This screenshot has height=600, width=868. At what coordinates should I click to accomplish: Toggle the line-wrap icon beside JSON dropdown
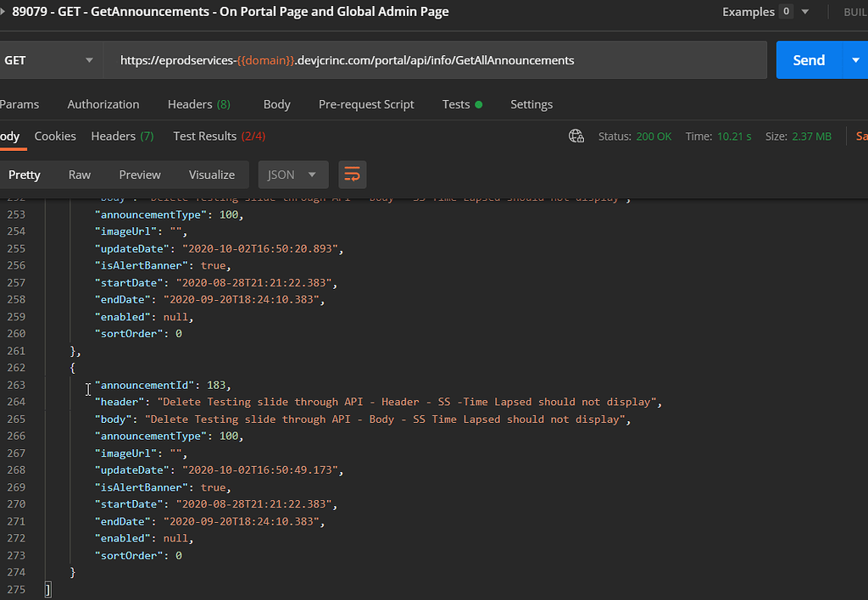pos(352,174)
